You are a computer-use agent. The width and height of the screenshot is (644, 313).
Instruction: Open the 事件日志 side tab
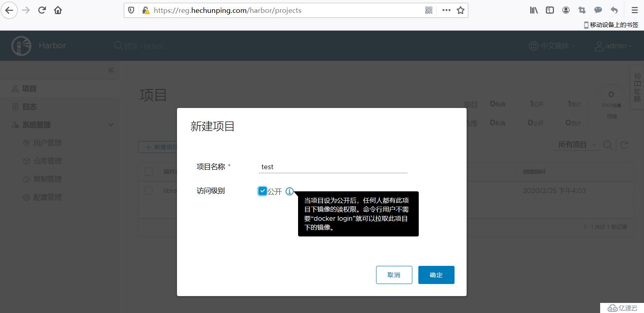pyautogui.click(x=638, y=87)
